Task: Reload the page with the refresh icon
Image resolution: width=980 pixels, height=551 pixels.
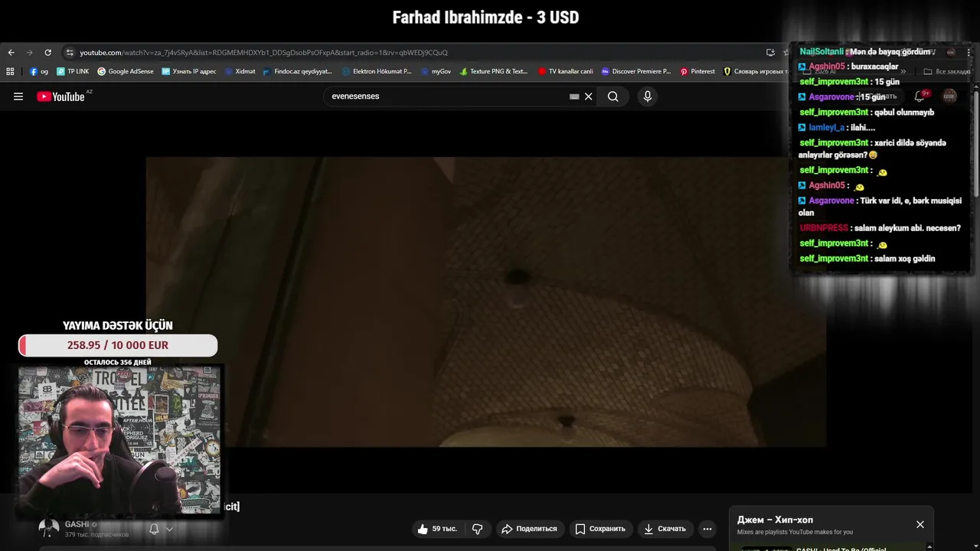Action: [47, 52]
